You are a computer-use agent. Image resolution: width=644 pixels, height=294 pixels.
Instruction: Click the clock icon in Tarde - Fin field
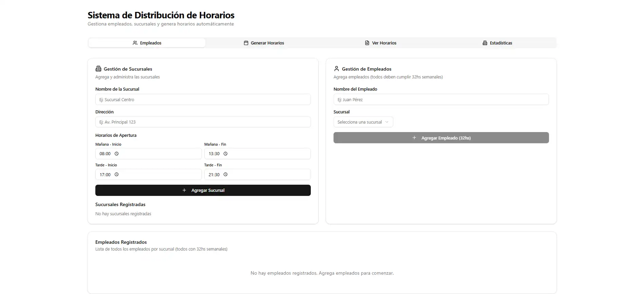(x=225, y=174)
